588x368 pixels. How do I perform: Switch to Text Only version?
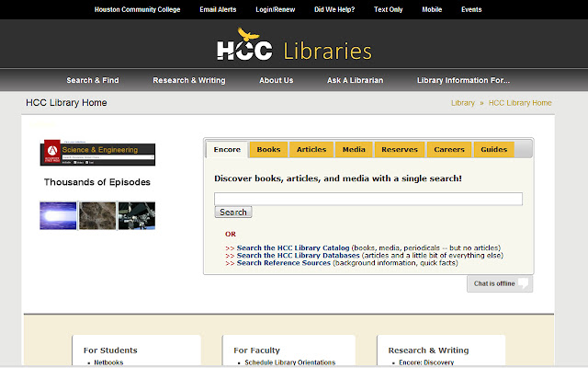pos(388,9)
